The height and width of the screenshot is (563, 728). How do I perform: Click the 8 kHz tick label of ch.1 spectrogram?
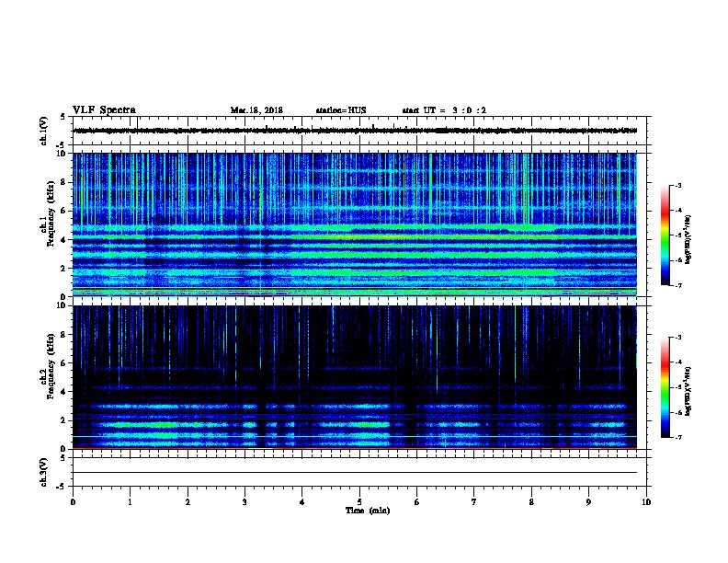63,182
